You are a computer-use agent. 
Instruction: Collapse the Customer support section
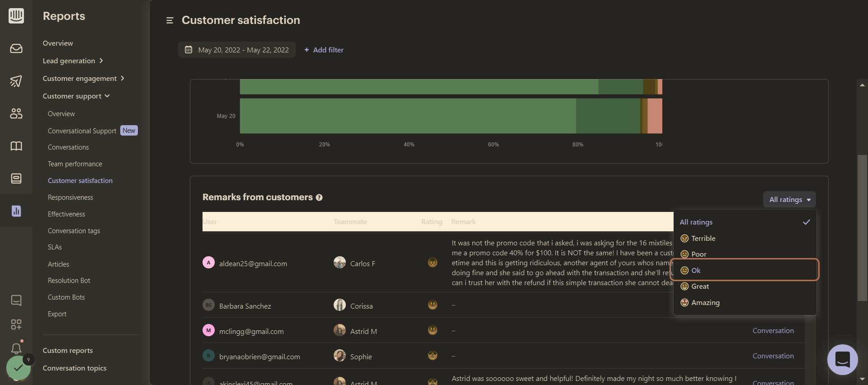pos(76,96)
